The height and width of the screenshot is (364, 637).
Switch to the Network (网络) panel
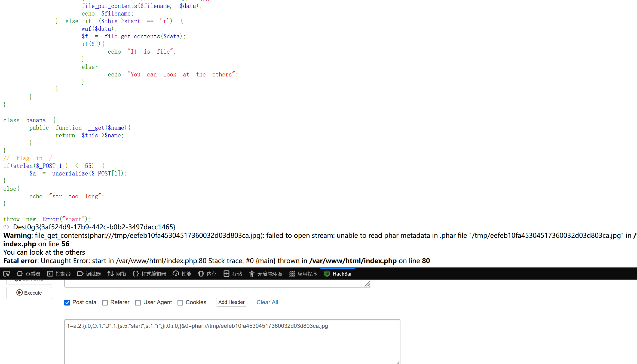pos(117,274)
